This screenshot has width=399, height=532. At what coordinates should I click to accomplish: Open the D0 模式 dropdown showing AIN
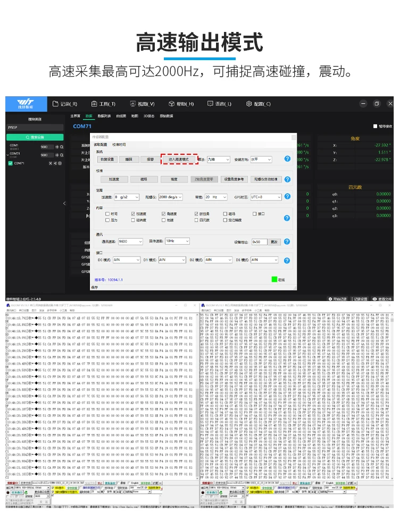(x=126, y=260)
